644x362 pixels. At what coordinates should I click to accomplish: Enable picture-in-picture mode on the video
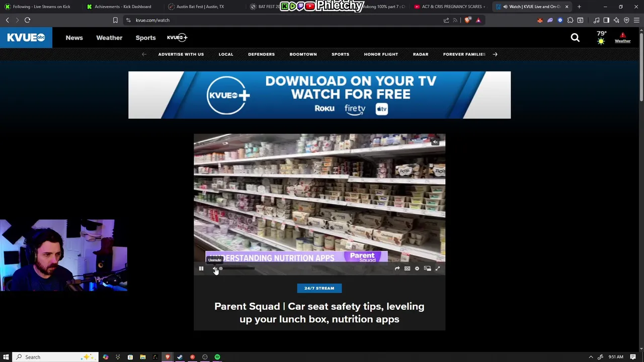point(427,269)
